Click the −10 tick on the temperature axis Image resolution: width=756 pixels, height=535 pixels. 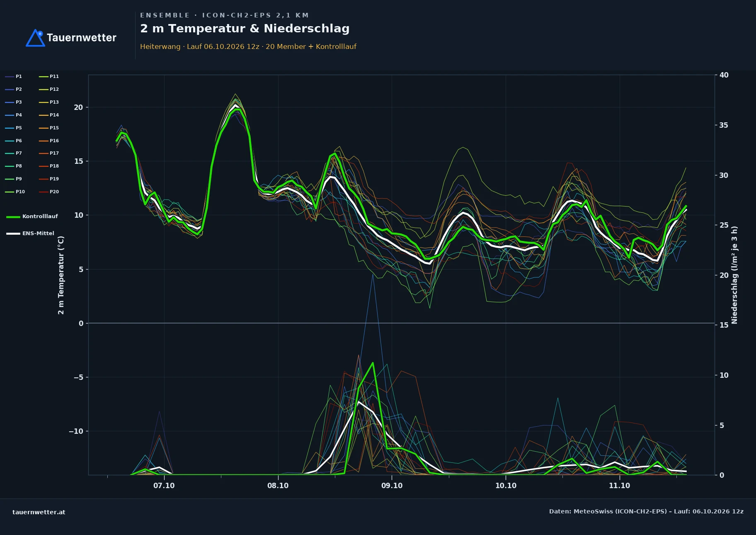(76, 431)
